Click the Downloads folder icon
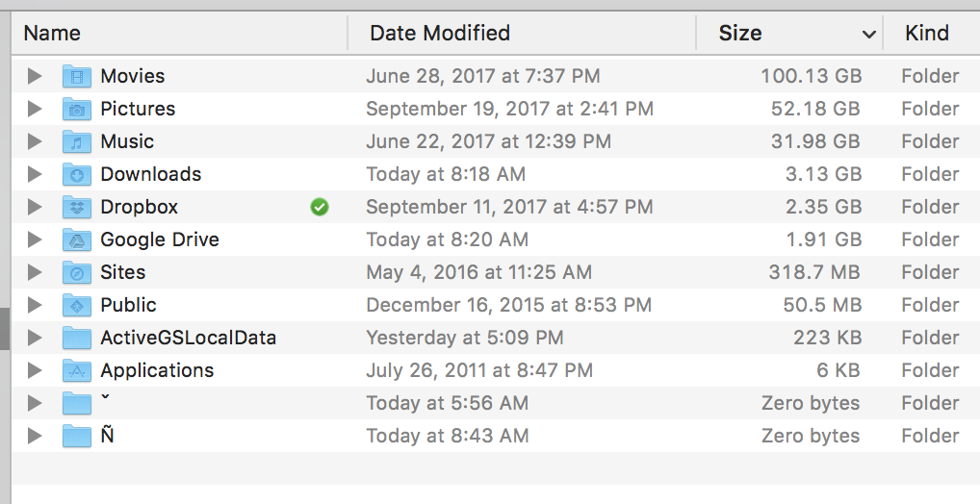 pos(77,174)
